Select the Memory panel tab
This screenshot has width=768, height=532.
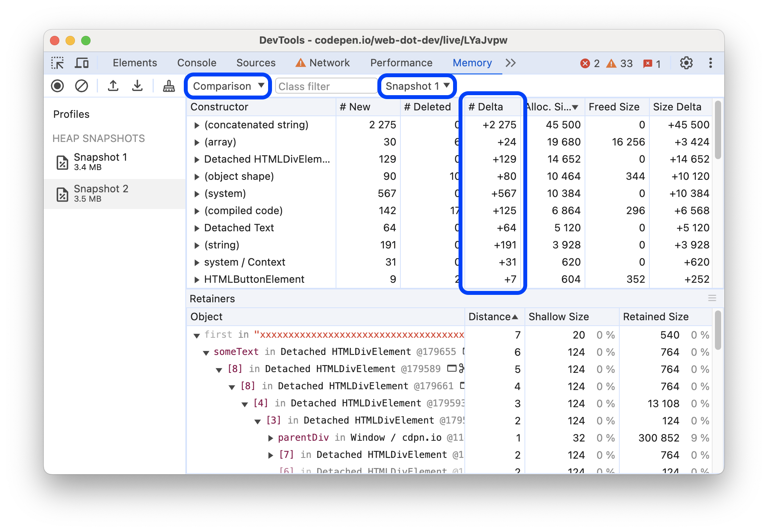471,62
